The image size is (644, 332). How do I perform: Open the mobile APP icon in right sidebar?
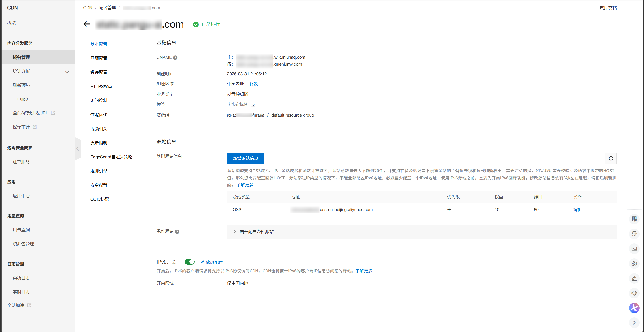coord(635,234)
